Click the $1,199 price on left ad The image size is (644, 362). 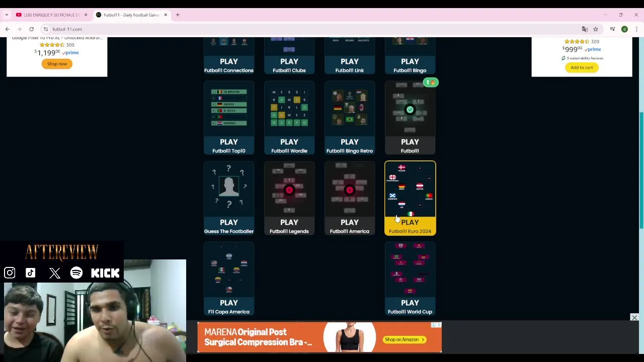coord(47,52)
